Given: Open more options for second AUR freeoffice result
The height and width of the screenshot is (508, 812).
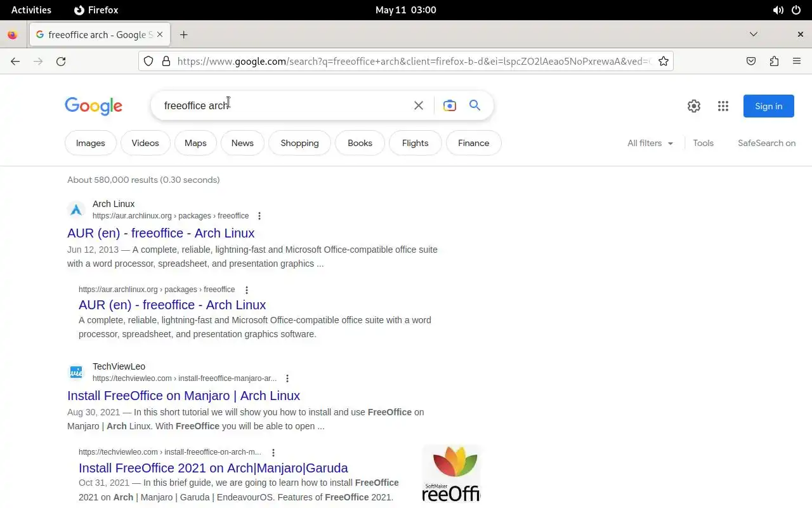Looking at the screenshot, I should tap(247, 290).
